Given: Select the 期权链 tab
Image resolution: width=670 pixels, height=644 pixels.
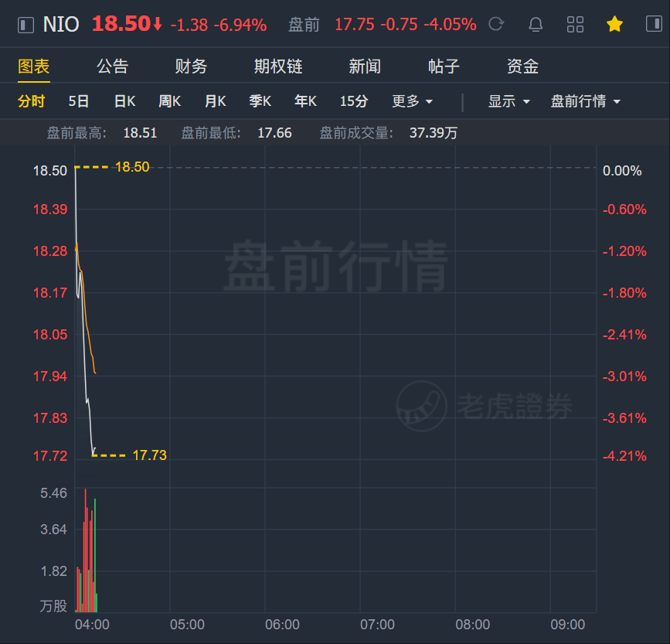Looking at the screenshot, I should click(x=278, y=66).
